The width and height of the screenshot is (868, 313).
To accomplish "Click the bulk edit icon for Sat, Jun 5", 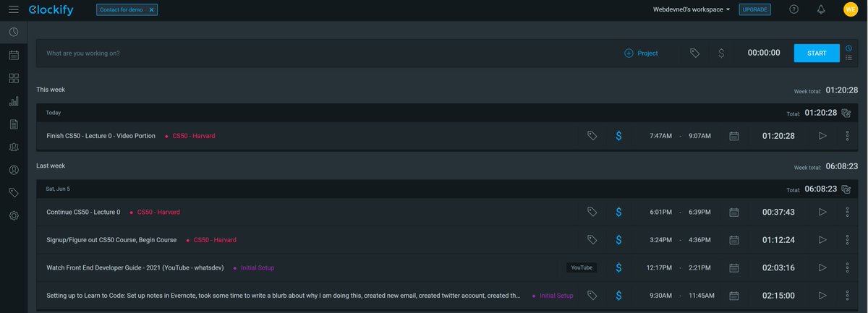I will (846, 189).
